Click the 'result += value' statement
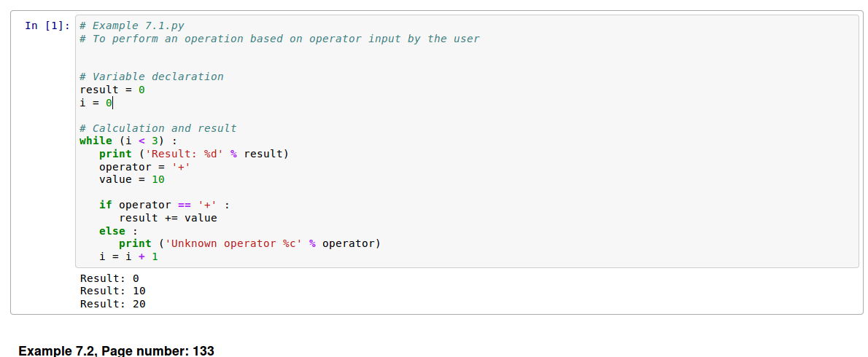Screen dimensions: 868x357 click(168, 219)
